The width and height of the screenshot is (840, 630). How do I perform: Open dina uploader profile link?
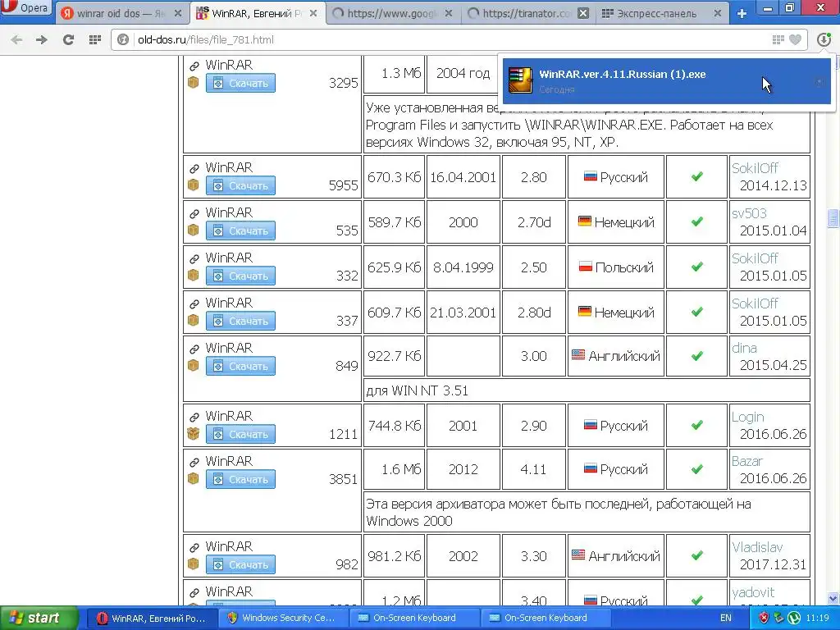coord(744,348)
